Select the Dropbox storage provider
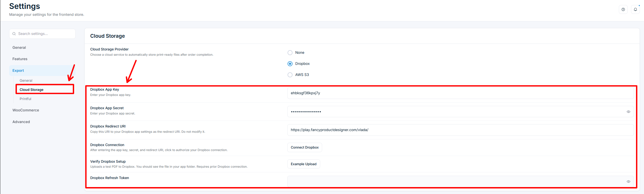The height and width of the screenshot is (194, 644). [290, 64]
